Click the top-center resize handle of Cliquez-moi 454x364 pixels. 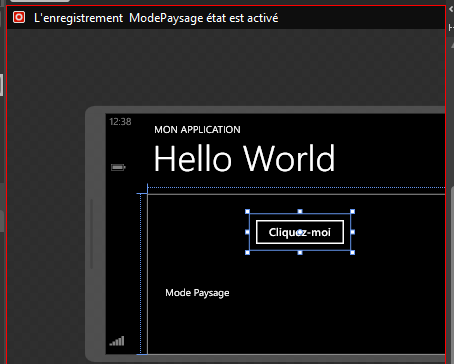(x=300, y=211)
